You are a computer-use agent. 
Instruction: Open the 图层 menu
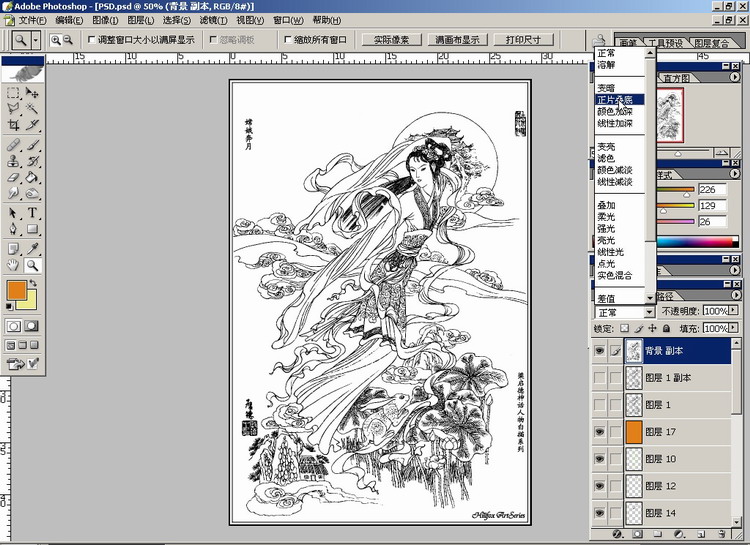click(x=141, y=20)
